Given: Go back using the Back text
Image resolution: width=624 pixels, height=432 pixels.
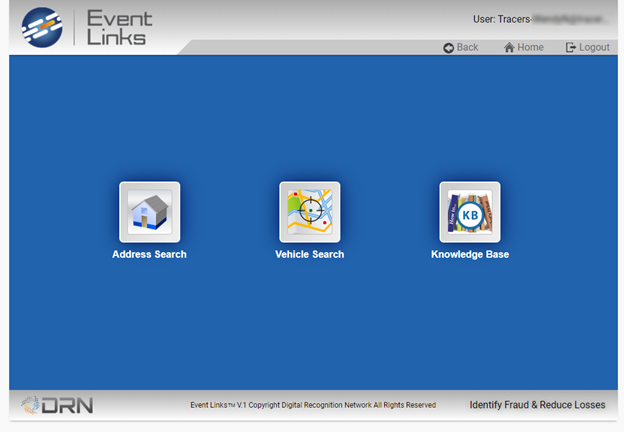Looking at the screenshot, I should click(x=467, y=48).
